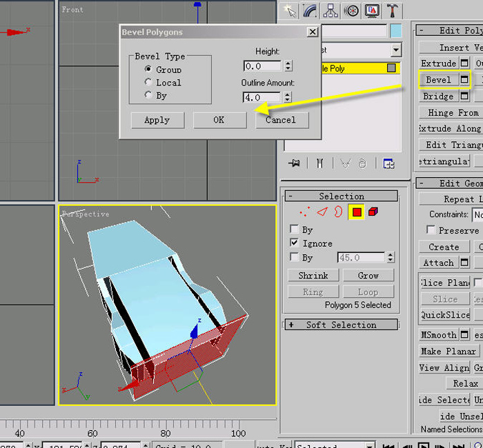Expand the Soft Selection rollout
Screen dimensions: 483x448
pos(342,325)
